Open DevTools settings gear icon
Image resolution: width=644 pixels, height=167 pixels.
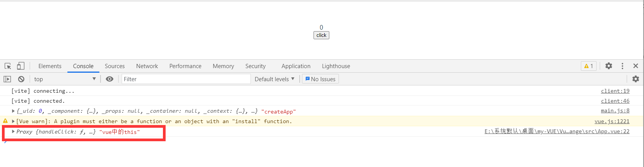[x=609, y=66]
